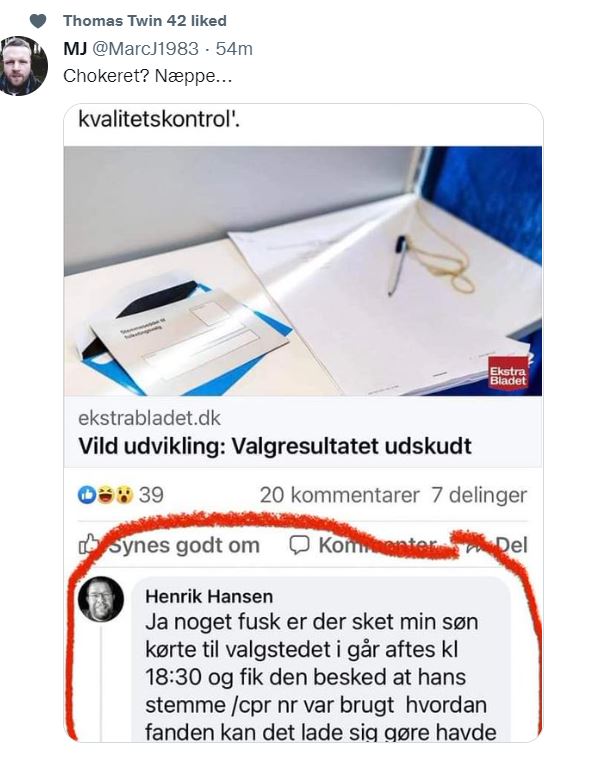The height and width of the screenshot is (758, 606).
Task: Open Henrik Hansen's profile picture
Action: (x=101, y=599)
